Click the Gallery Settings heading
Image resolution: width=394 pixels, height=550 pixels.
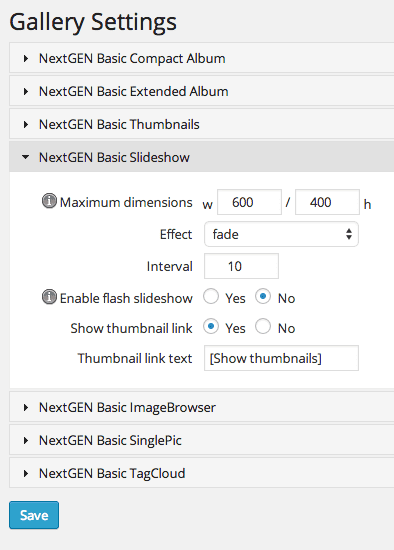(93, 22)
